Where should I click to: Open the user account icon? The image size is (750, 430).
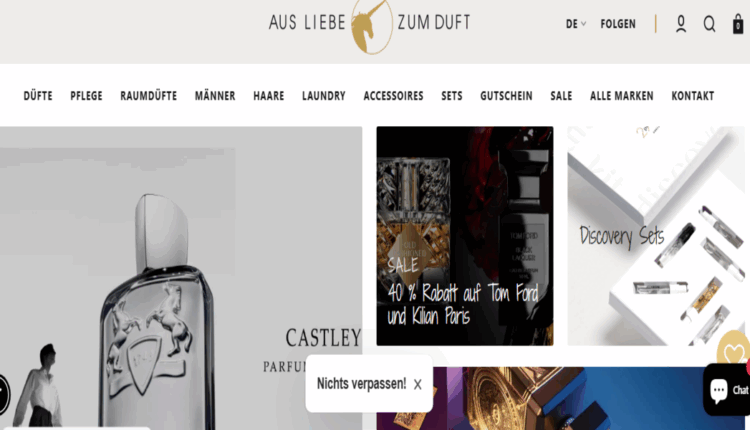681,23
